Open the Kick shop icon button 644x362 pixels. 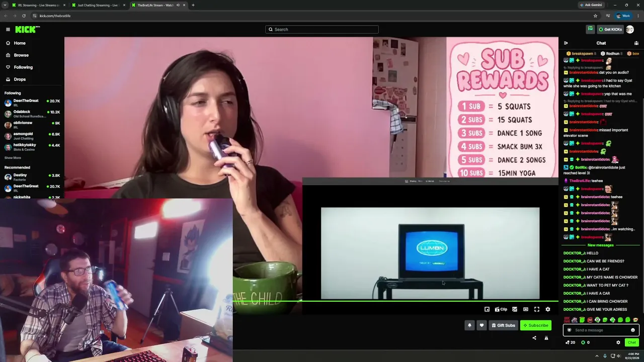click(x=590, y=29)
